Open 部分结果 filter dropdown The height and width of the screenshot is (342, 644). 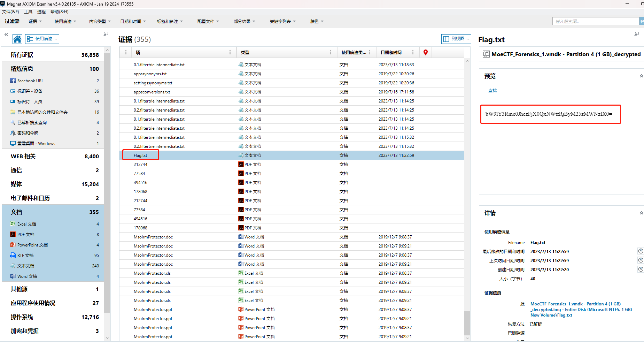click(x=245, y=21)
